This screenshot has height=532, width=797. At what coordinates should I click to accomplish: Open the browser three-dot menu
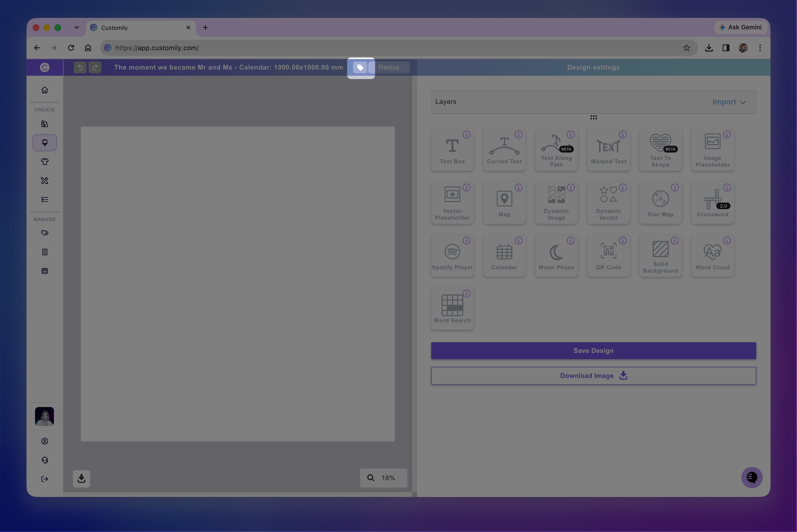(x=760, y=48)
